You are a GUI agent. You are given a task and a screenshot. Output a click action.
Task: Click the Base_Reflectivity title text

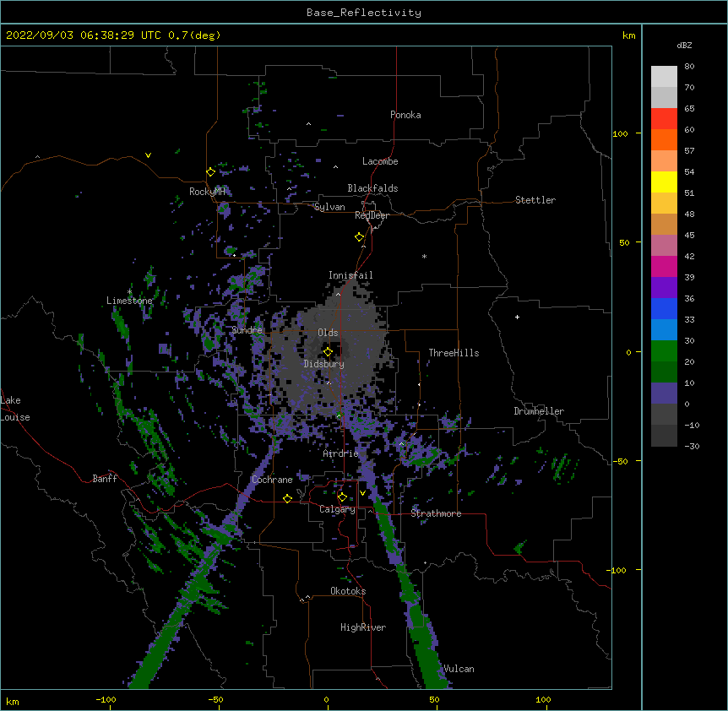click(364, 13)
